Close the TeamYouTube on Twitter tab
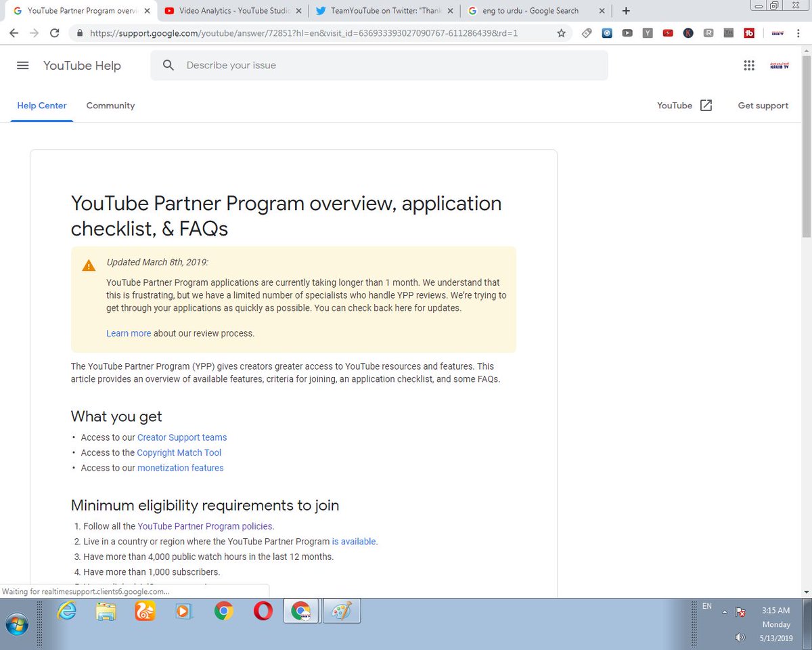This screenshot has width=812, height=650. click(450, 11)
